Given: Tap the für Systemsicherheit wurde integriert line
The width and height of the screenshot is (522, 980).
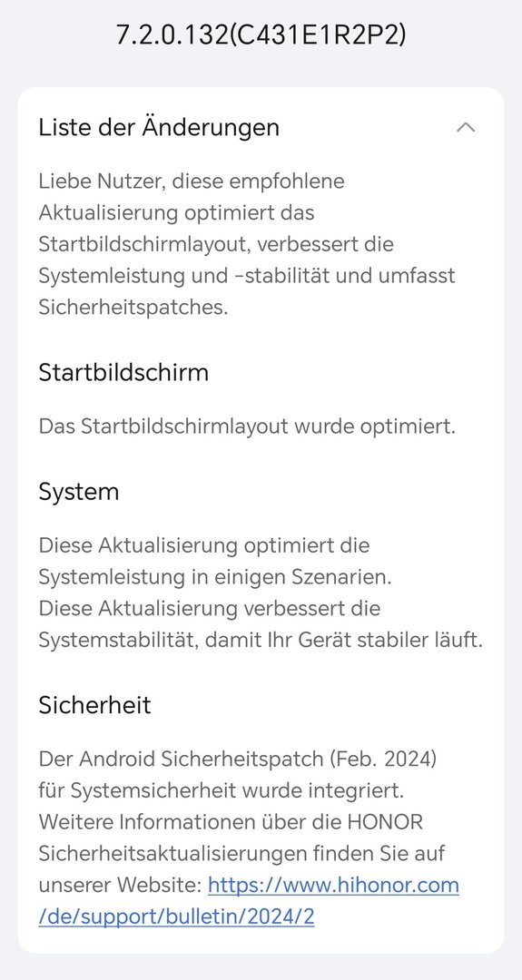Looking at the screenshot, I should 222,791.
